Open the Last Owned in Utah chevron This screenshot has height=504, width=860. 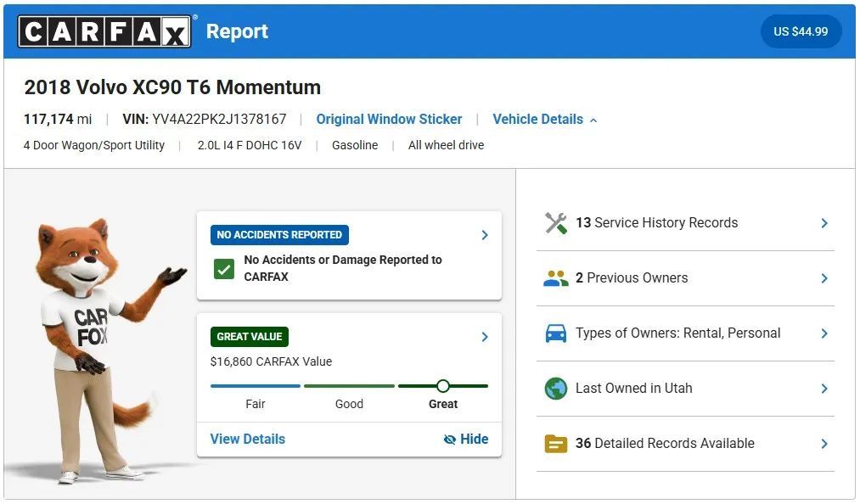pyautogui.click(x=824, y=389)
